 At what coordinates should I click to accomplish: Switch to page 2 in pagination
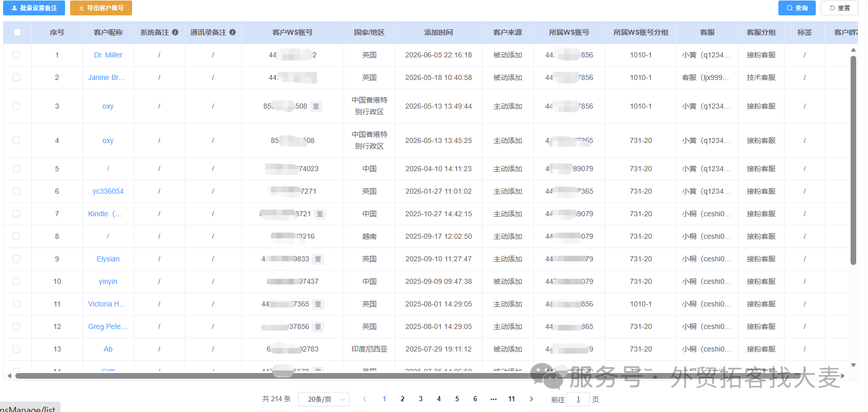tap(403, 399)
